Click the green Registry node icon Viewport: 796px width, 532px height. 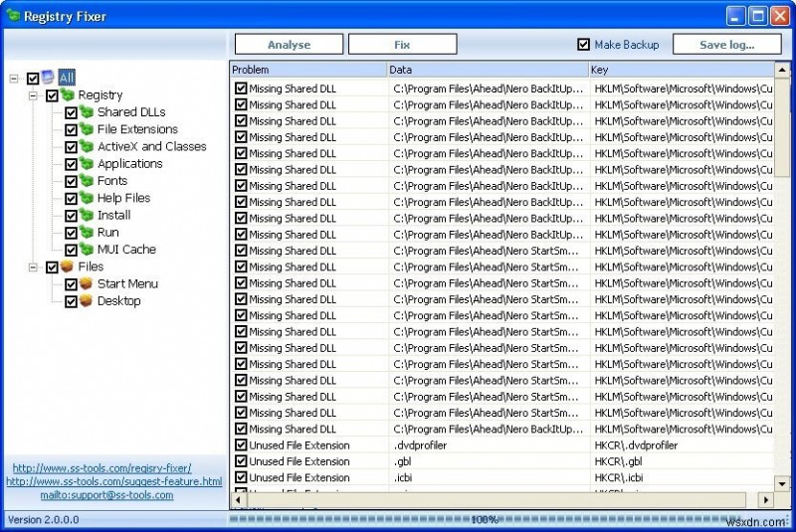pyautogui.click(x=68, y=93)
